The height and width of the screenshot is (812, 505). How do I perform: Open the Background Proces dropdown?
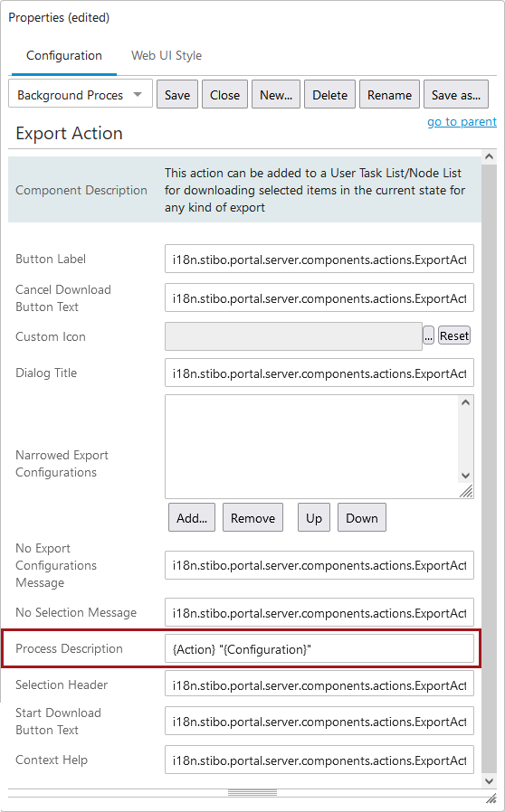81,94
